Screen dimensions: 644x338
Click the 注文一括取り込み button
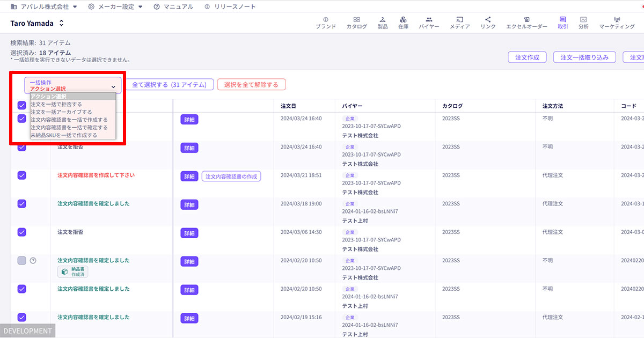point(584,57)
